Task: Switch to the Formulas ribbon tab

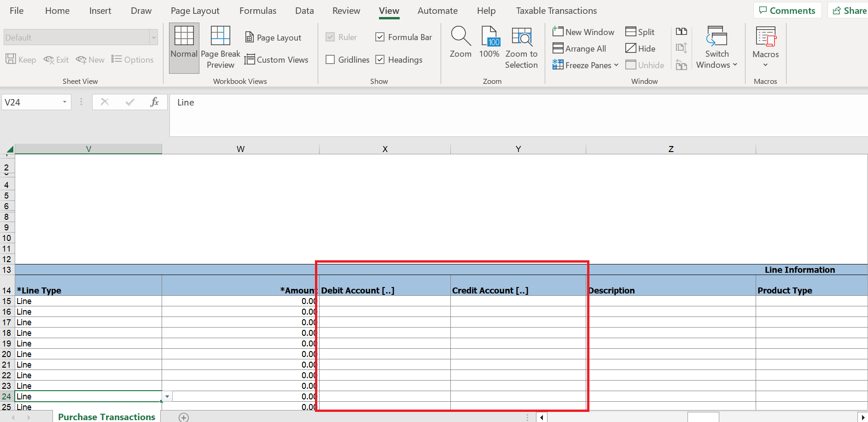Action: coord(257,11)
